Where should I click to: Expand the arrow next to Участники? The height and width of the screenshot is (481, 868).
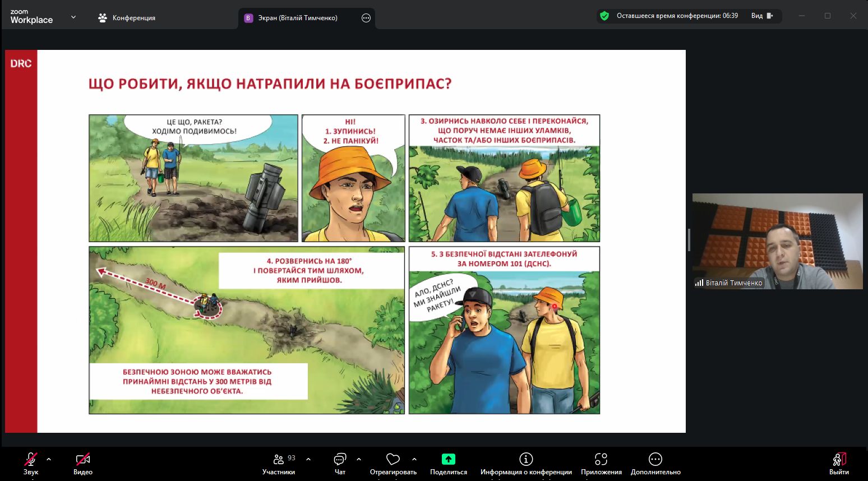pos(308,459)
